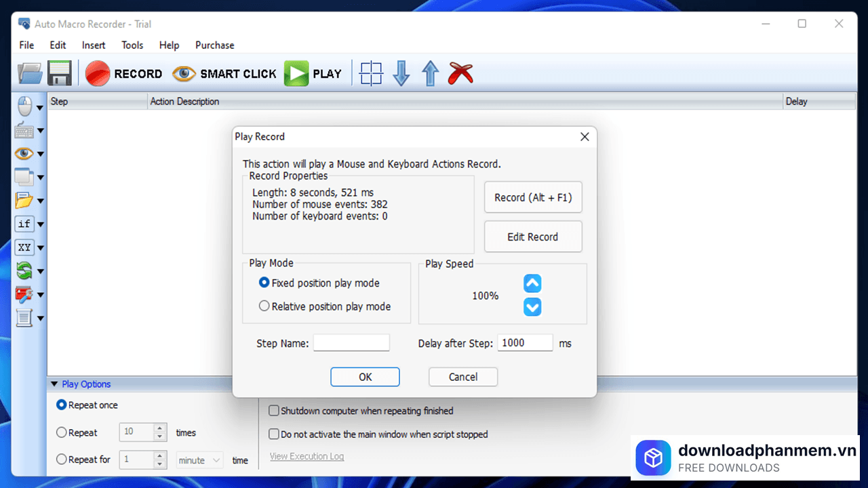Collapse the Play Options section

[54, 384]
